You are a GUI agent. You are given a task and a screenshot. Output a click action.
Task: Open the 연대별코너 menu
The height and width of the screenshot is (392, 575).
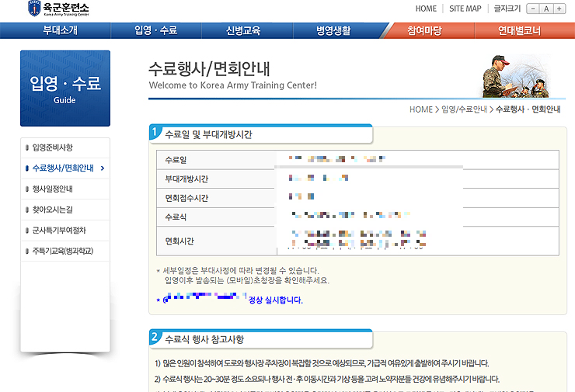pyautogui.click(x=519, y=30)
